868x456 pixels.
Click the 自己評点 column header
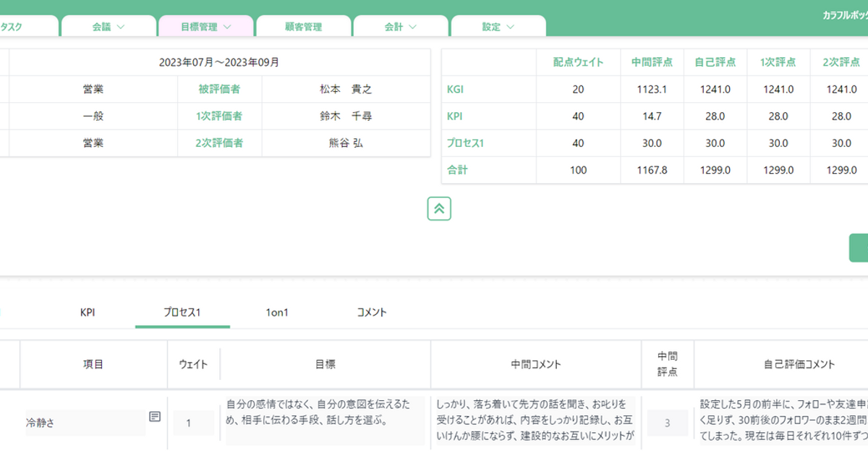point(715,62)
